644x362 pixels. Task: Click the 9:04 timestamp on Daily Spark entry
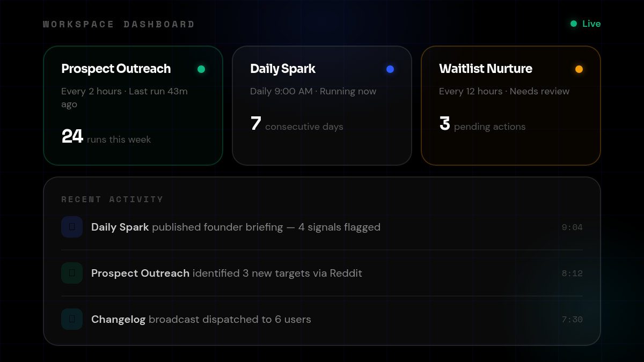click(572, 227)
